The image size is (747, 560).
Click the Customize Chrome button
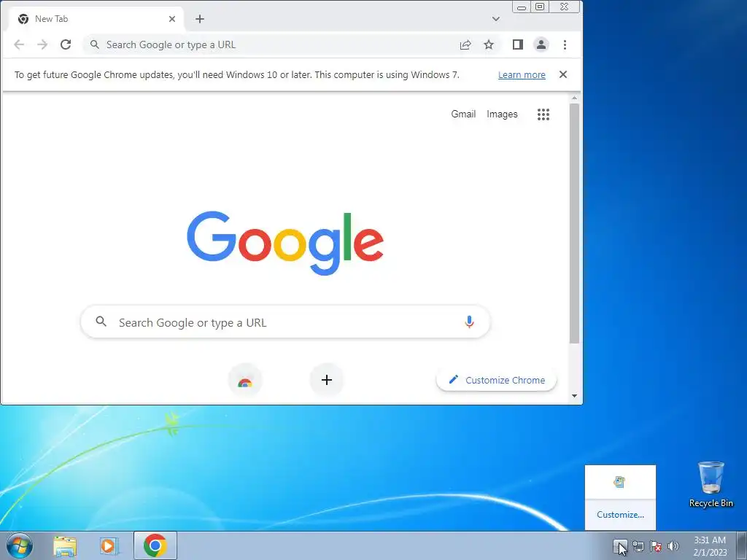(x=496, y=380)
